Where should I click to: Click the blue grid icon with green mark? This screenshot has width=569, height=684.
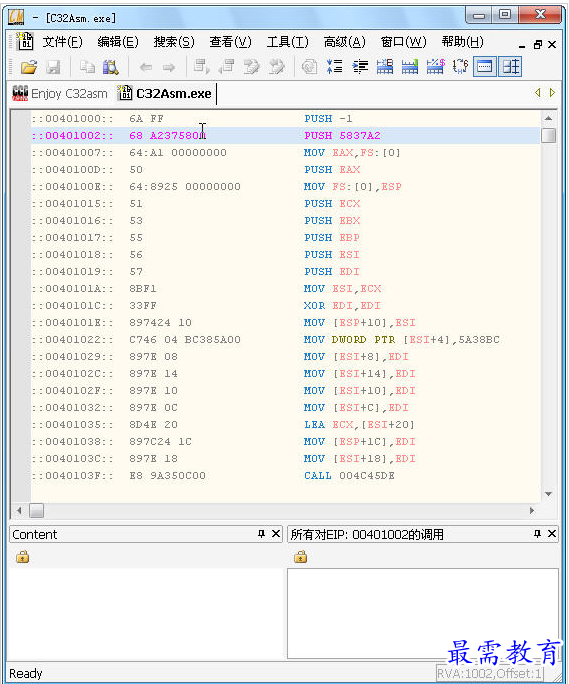pos(410,67)
